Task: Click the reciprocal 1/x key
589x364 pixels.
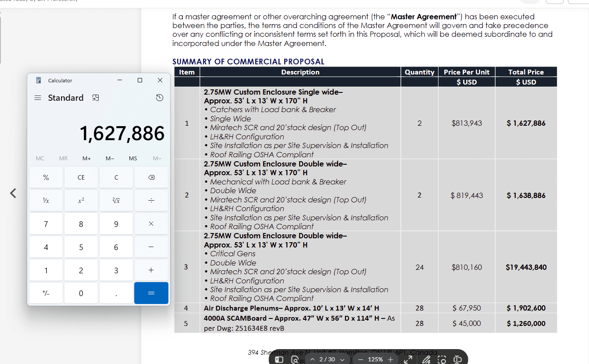Action: [46, 201]
